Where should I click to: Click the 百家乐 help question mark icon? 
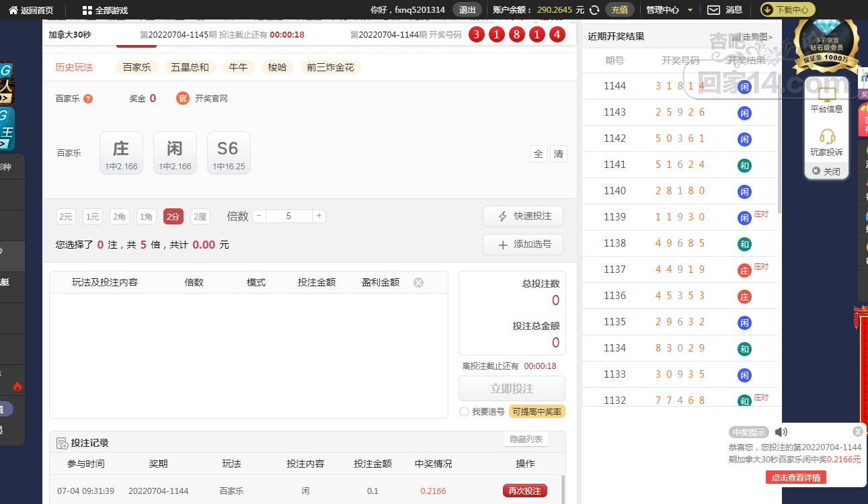[x=88, y=99]
